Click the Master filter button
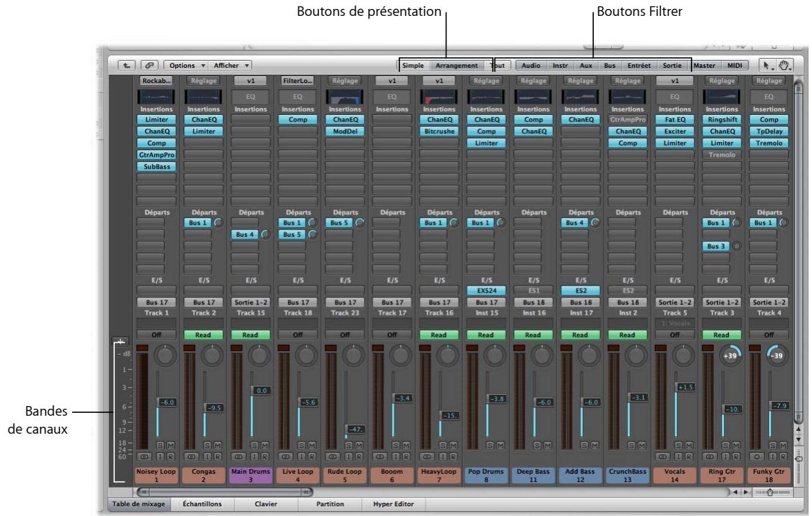Screen dimensions: 812x516 point(704,66)
